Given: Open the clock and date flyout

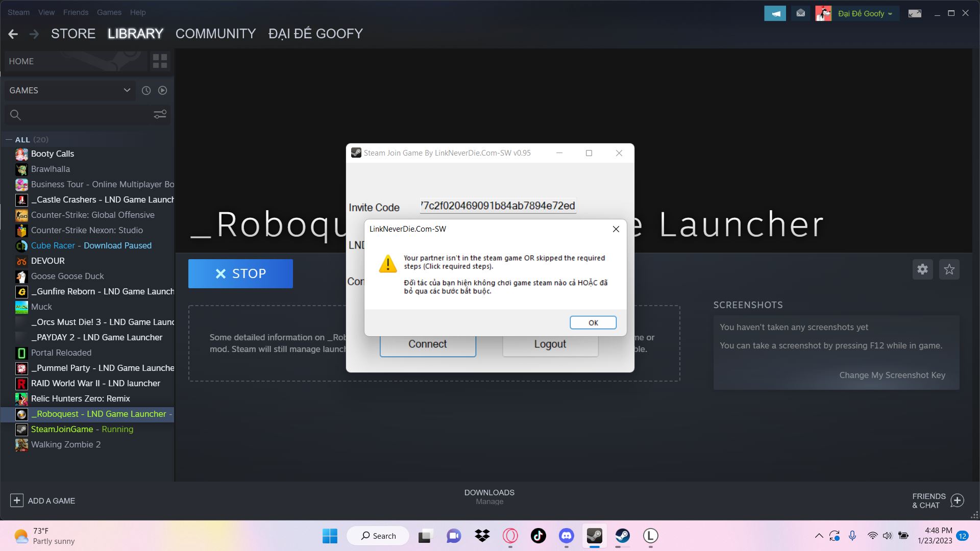Looking at the screenshot, I should pos(935,536).
